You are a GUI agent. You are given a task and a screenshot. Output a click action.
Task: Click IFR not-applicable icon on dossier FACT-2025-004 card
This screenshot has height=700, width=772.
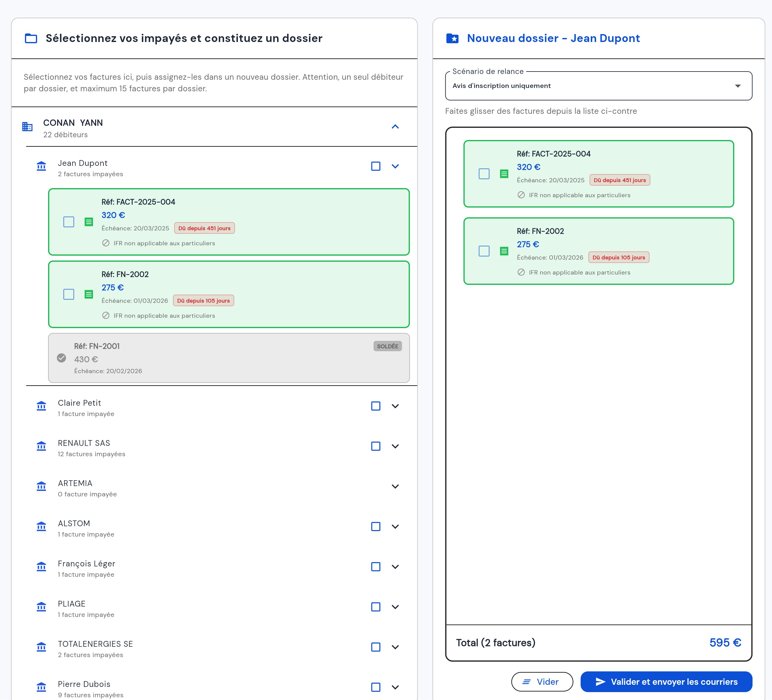521,195
